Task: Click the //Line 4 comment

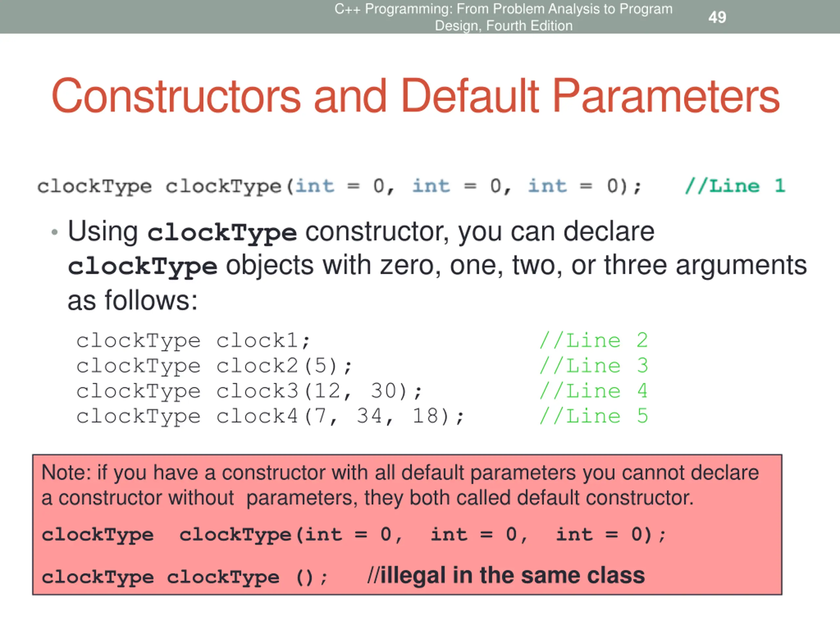Action: pyautogui.click(x=594, y=391)
